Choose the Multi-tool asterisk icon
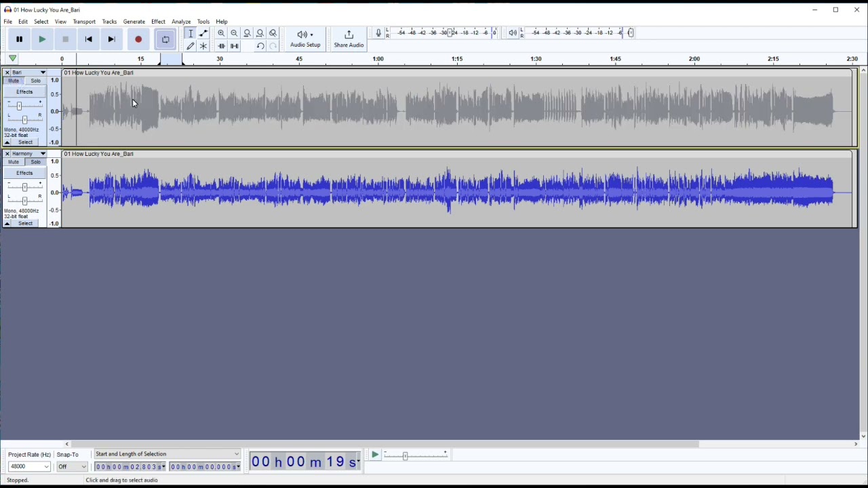 (x=203, y=46)
